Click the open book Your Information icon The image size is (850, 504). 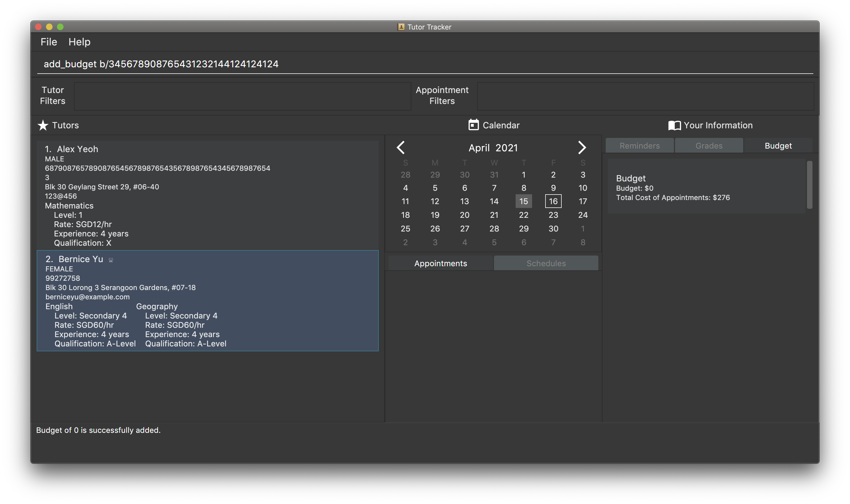click(674, 125)
